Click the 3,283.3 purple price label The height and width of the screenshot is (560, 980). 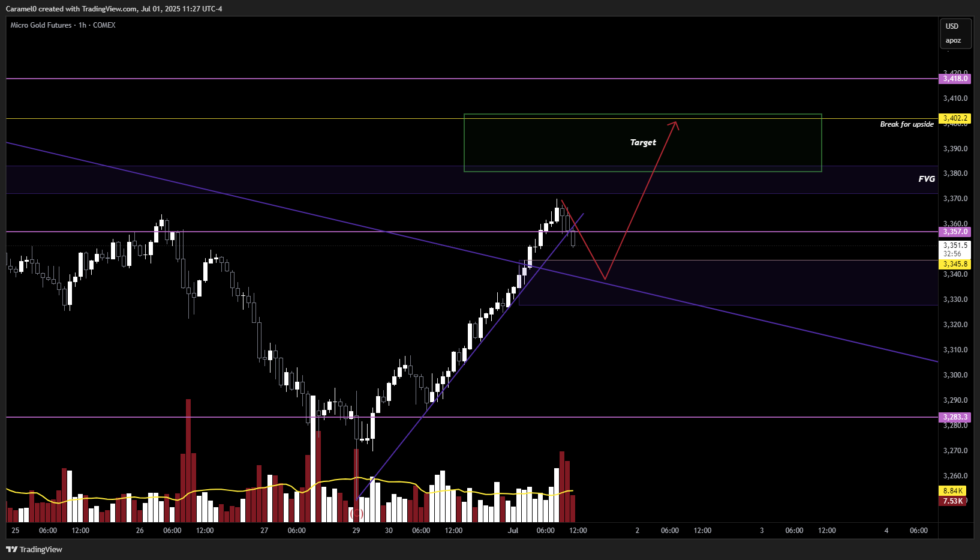(955, 417)
